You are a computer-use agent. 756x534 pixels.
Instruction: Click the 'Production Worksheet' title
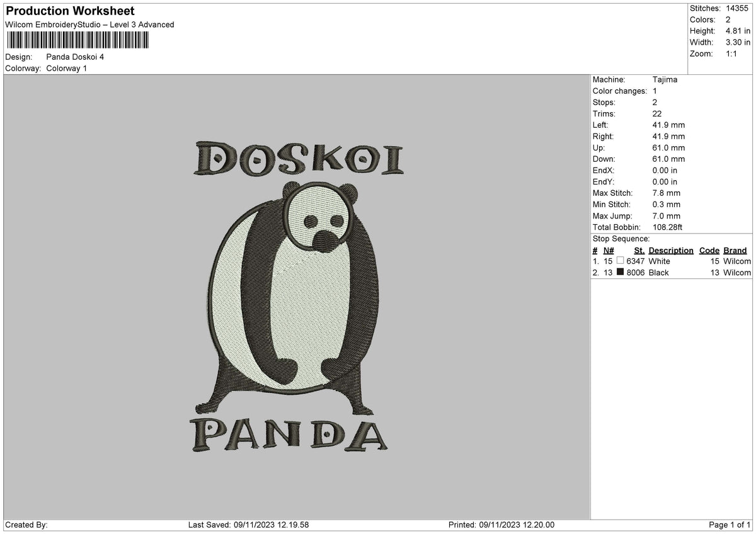tap(70, 11)
